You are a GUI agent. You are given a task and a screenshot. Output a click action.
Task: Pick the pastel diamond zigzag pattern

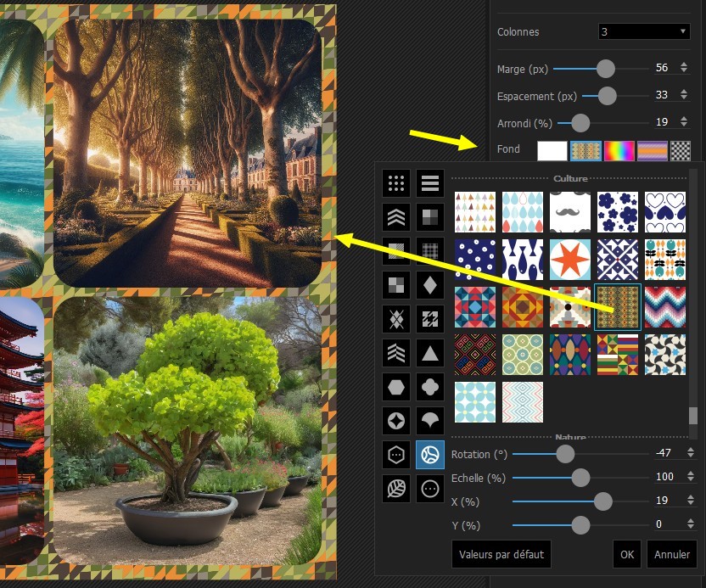click(523, 402)
